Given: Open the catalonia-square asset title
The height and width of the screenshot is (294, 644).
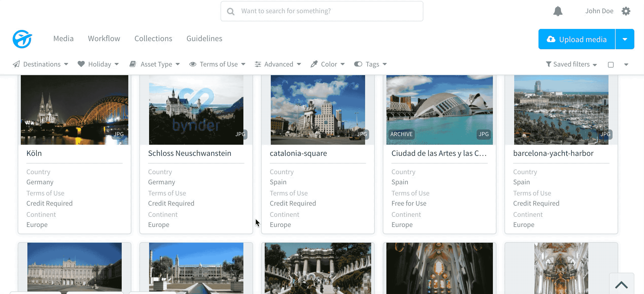Looking at the screenshot, I should pos(298,153).
